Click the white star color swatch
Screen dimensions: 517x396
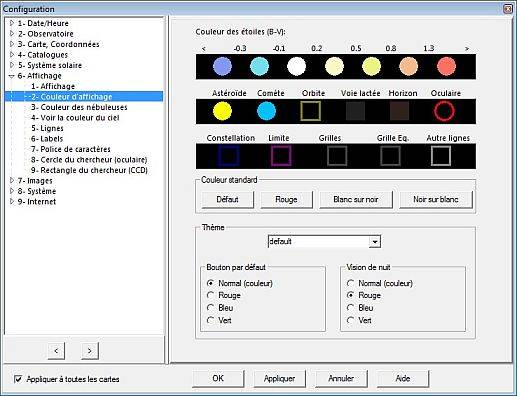[x=296, y=66]
